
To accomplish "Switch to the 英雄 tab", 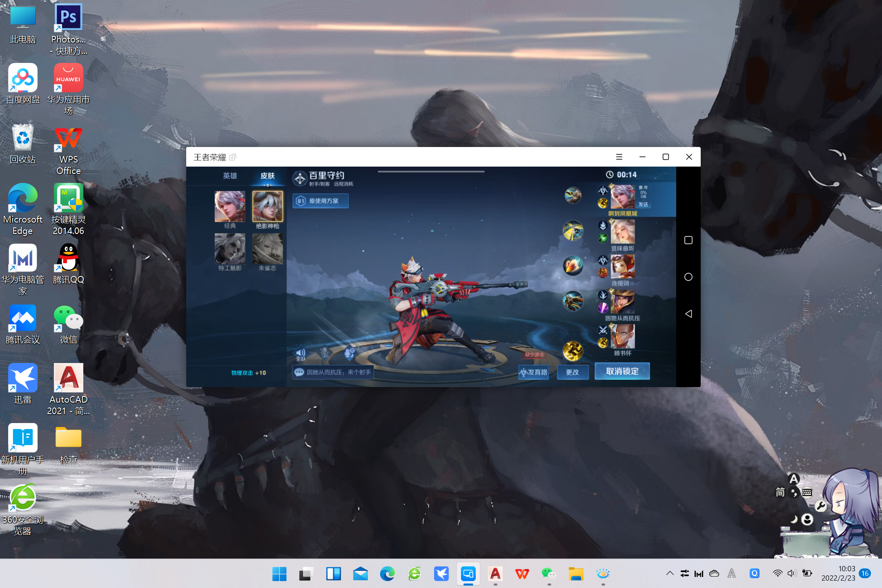I will (x=230, y=176).
